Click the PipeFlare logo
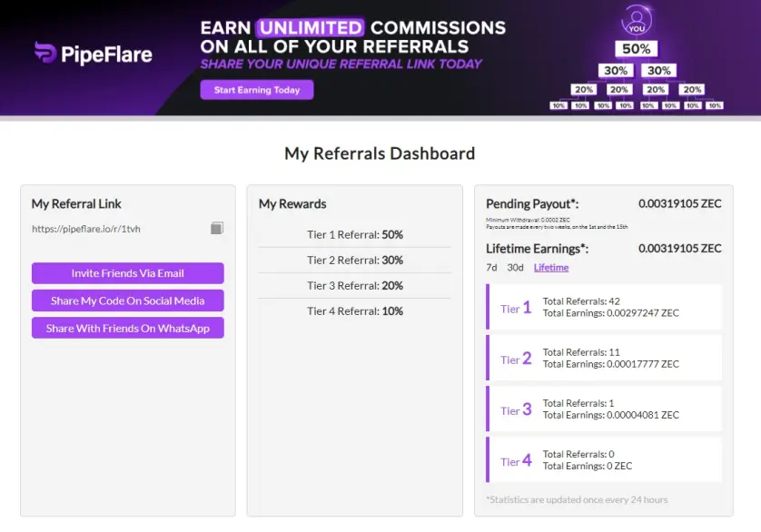 [x=94, y=54]
